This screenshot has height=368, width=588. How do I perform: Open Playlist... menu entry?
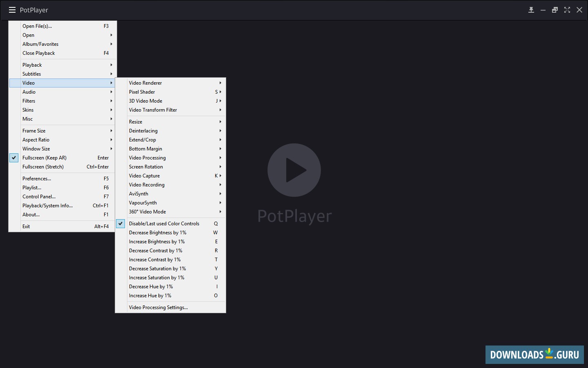(62, 188)
